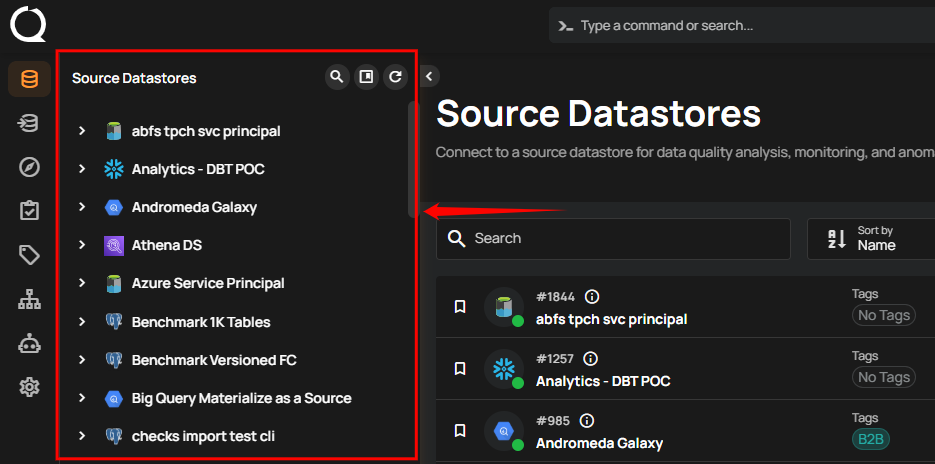
Task: Focus the Type a command or search bar
Action: point(742,26)
